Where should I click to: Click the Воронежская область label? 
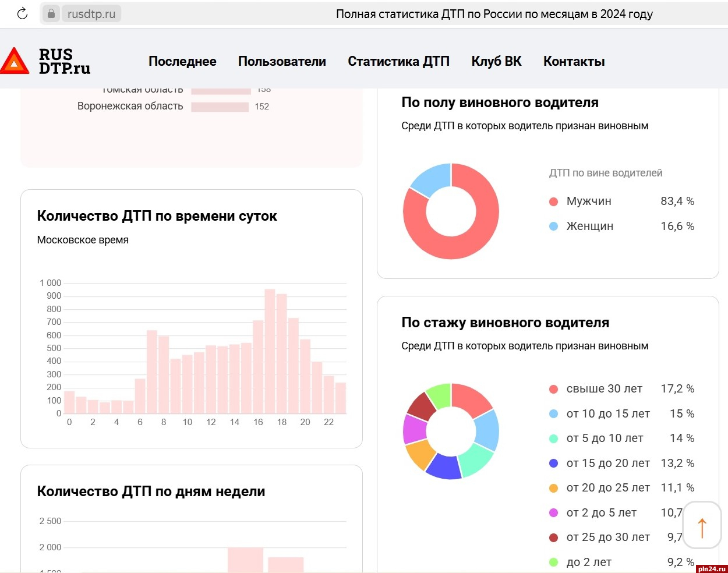pos(130,106)
